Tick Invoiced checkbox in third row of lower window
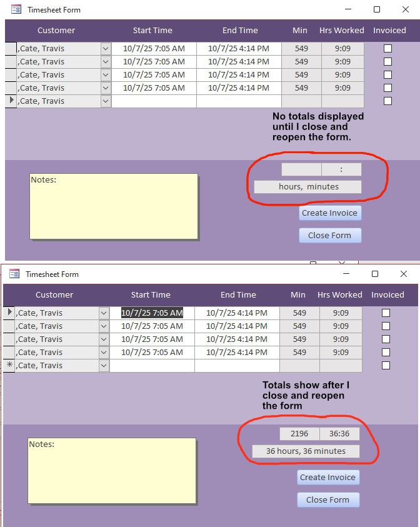 [x=386, y=339]
